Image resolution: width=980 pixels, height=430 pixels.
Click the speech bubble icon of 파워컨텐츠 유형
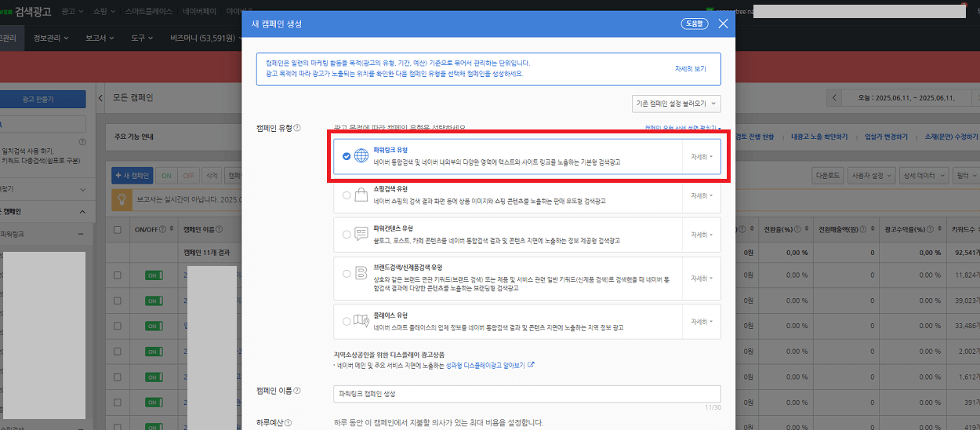click(x=361, y=234)
